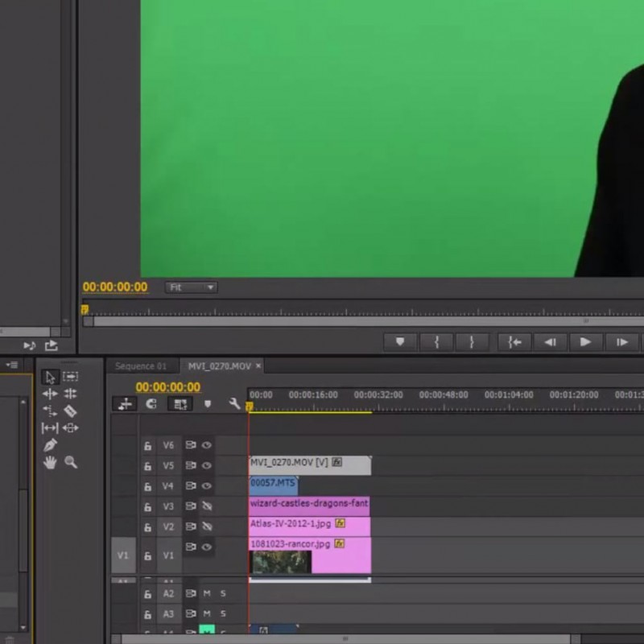This screenshot has width=644, height=644.
Task: Switch to the Sequence 01 tab
Action: tap(140, 366)
